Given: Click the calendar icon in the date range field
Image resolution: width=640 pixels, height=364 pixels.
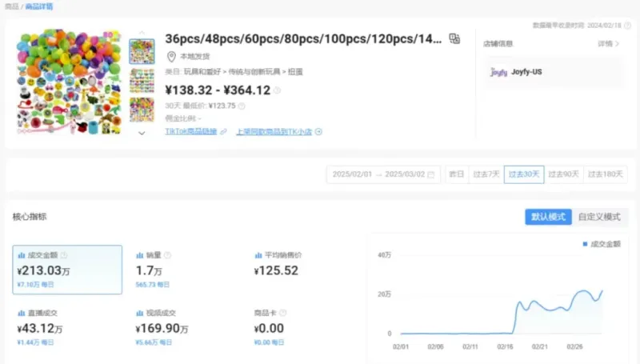Looking at the screenshot, I should (x=431, y=174).
